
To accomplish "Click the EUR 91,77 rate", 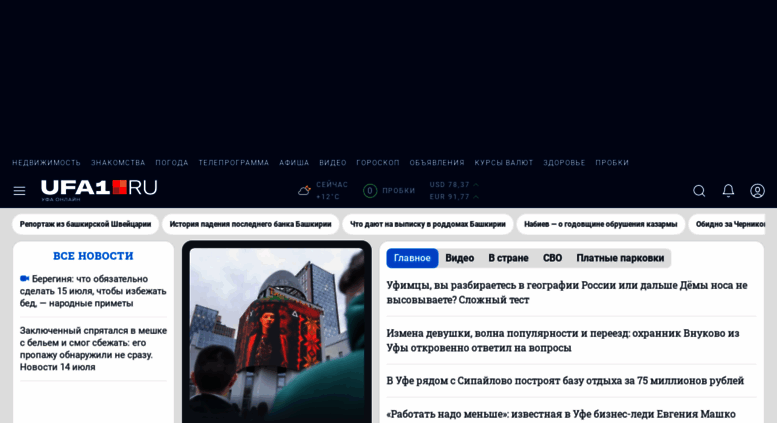I will tap(449, 197).
